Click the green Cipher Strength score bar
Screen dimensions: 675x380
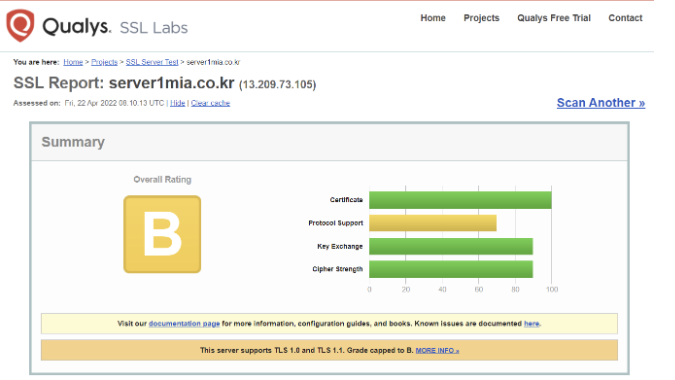pyautogui.click(x=451, y=269)
